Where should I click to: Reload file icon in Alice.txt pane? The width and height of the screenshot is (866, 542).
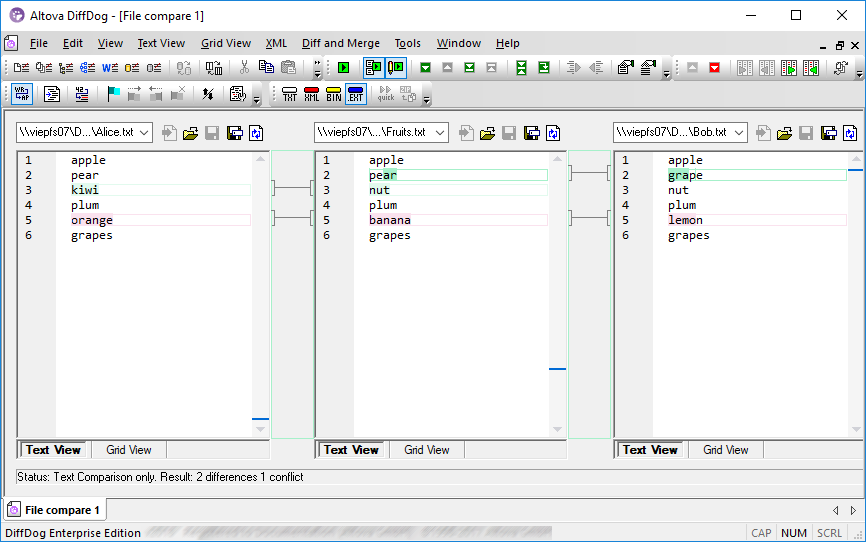click(256, 133)
